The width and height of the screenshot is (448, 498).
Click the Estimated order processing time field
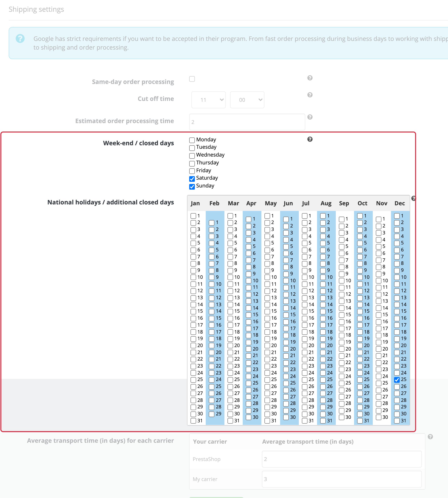[247, 122]
